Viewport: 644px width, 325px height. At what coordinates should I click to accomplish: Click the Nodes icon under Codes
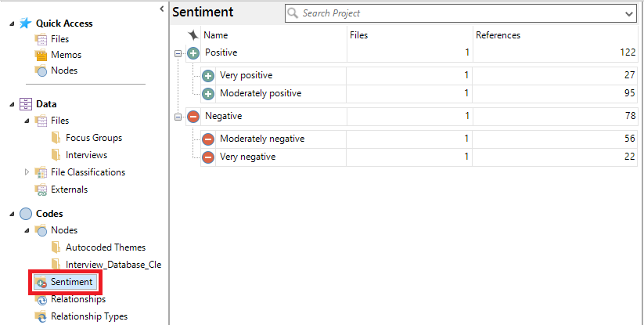(x=41, y=230)
